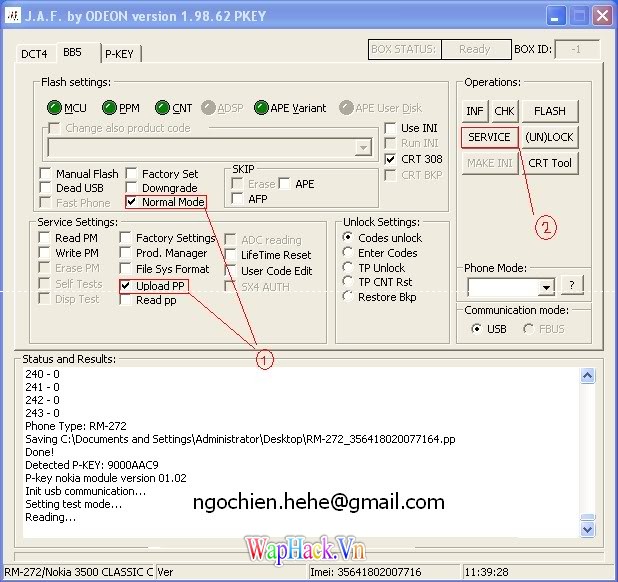Image resolution: width=618 pixels, height=582 pixels.
Task: Minimize the J.A.F. window
Action: tap(555, 16)
